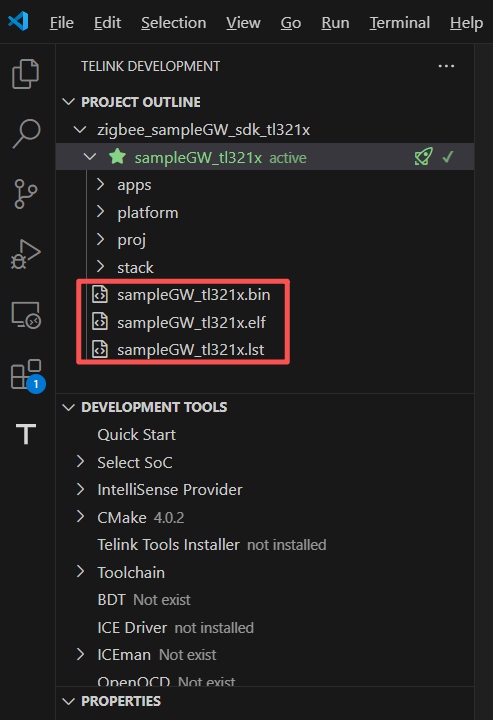The height and width of the screenshot is (720, 493).
Task: Click the green checkmark on sampleGW_tl321x
Action: tap(448, 157)
